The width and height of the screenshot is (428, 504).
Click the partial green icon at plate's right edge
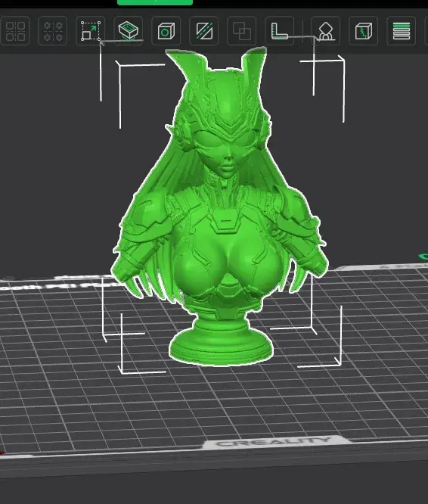pos(423,257)
